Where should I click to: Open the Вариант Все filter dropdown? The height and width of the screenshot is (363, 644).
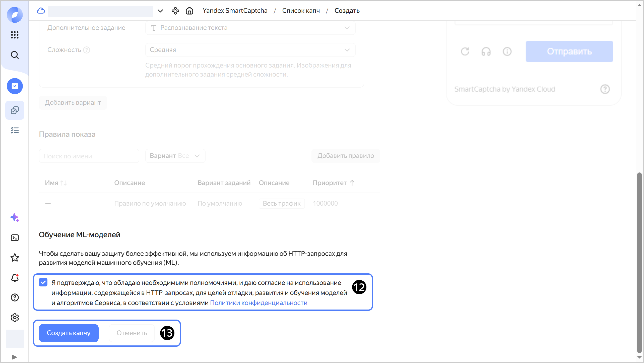coord(175,156)
